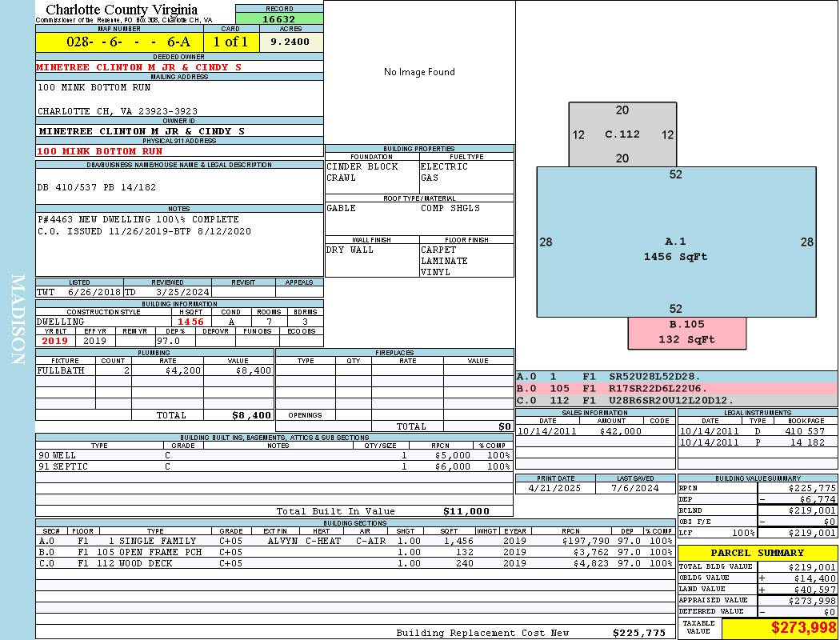Select the gray C.112 wood deck sketch area
This screenshot has width=840, height=640.
(x=622, y=134)
